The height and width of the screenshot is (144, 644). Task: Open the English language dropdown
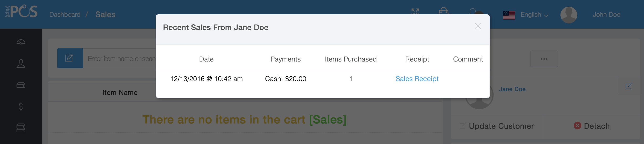point(534,15)
